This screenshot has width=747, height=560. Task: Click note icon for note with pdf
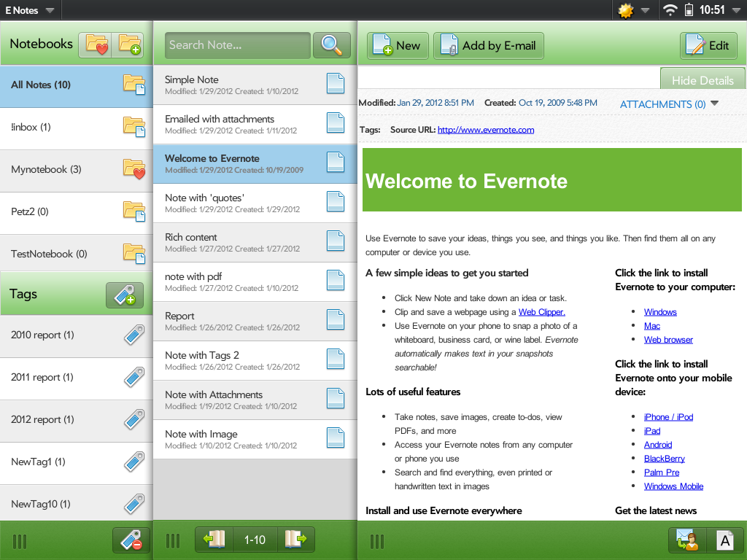point(336,280)
